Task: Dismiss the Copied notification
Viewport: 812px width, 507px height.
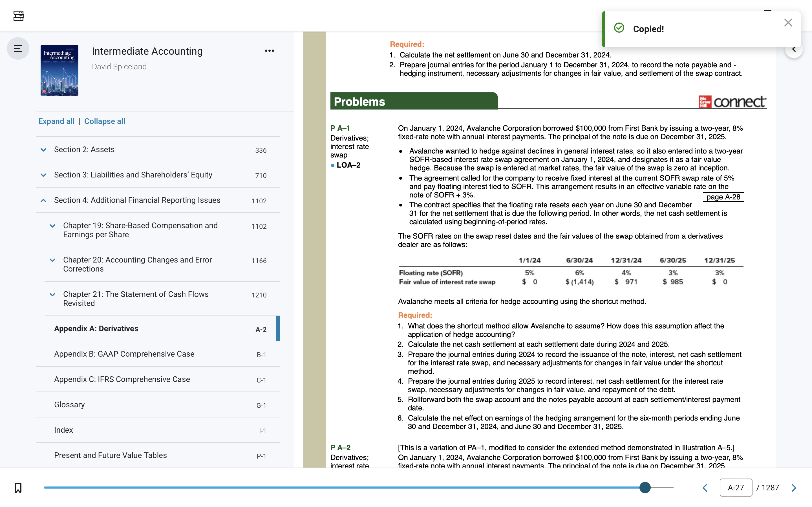Action: click(788, 23)
